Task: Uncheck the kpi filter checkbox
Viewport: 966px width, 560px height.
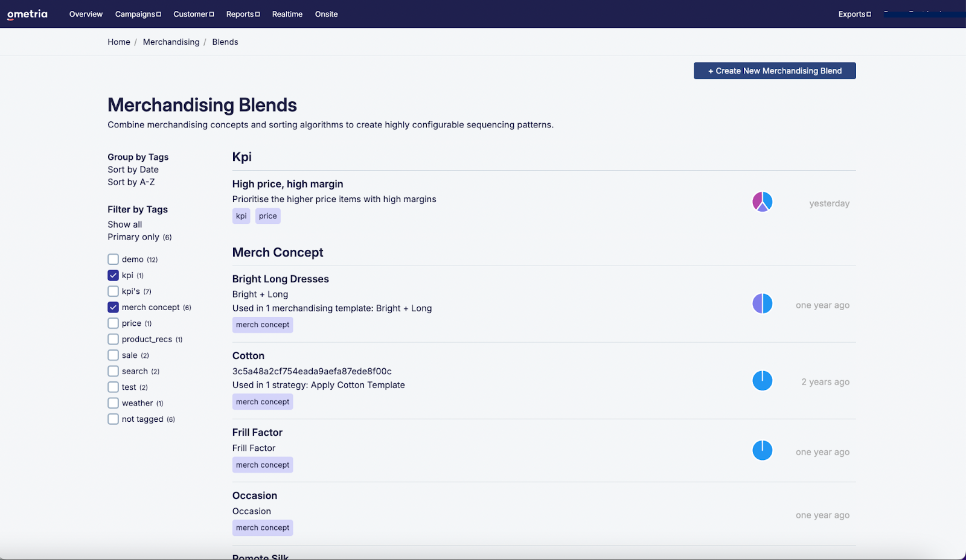Action: pos(113,275)
